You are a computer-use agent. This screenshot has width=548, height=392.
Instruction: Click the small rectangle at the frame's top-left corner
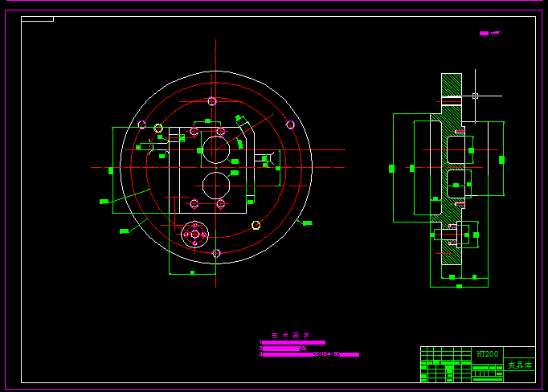pyautogui.click(x=38, y=18)
